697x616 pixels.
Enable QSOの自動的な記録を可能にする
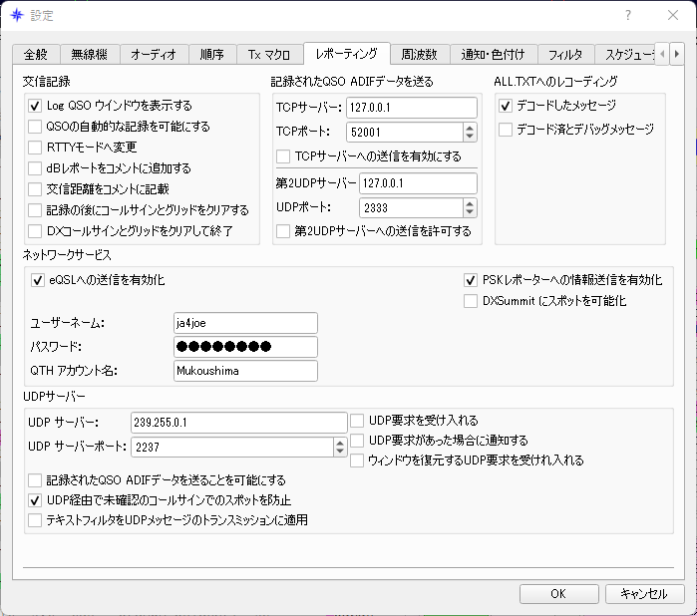[35, 127]
